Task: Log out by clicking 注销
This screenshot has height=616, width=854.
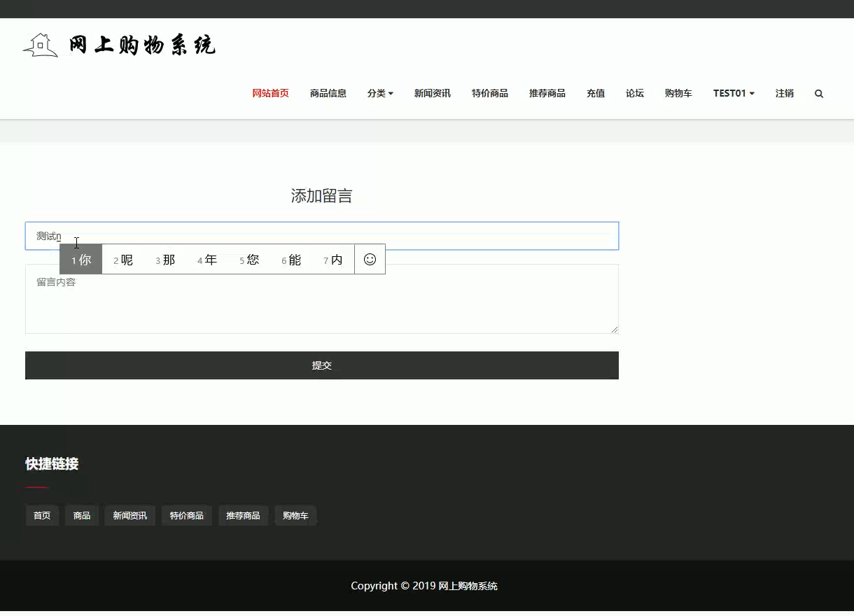Action: 784,93
